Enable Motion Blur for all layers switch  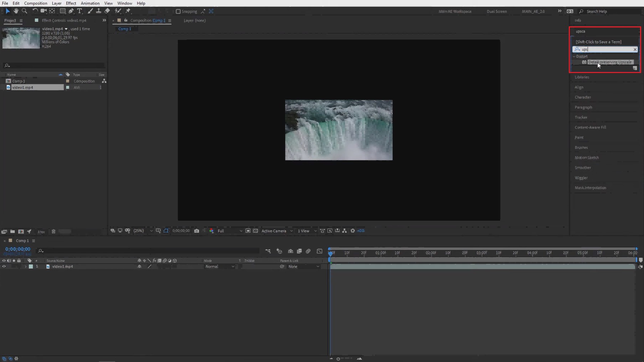[x=308, y=251]
